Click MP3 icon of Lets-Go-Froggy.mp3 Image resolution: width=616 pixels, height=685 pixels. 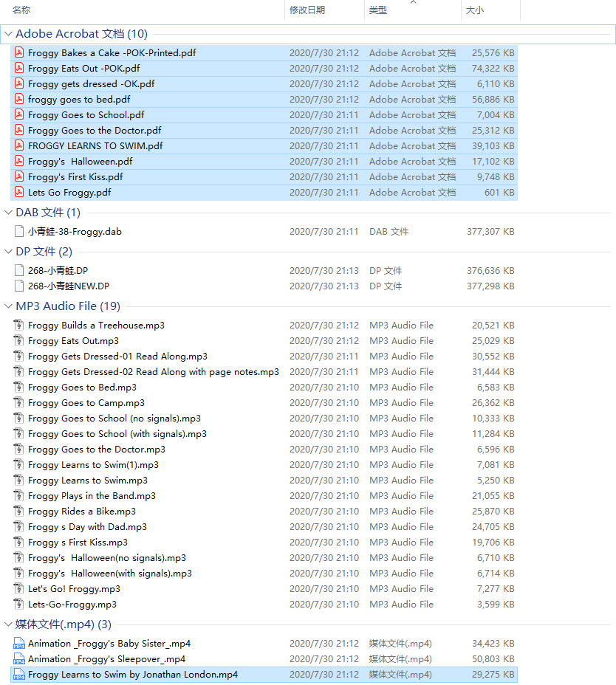click(x=19, y=605)
